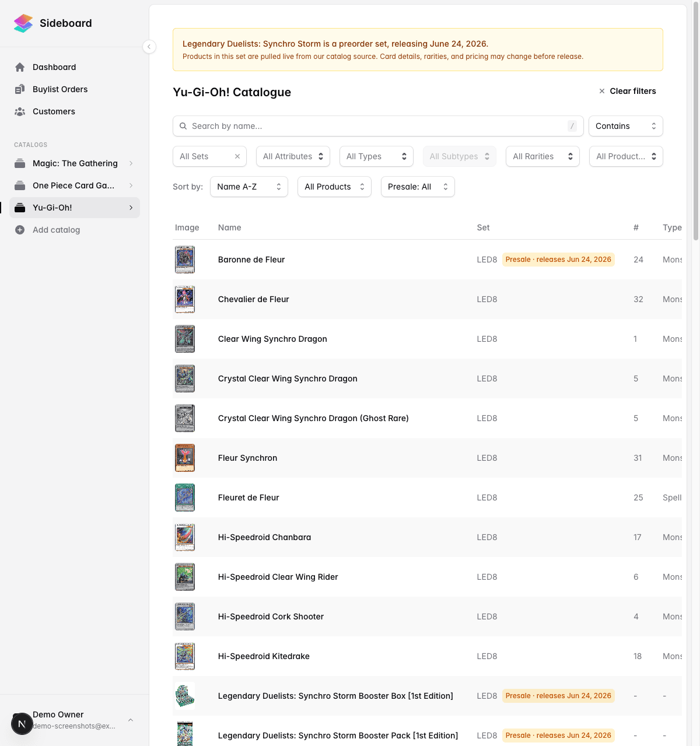Click the Booster Box presale badge
Screen dimensions: 700x746
(x=558, y=696)
